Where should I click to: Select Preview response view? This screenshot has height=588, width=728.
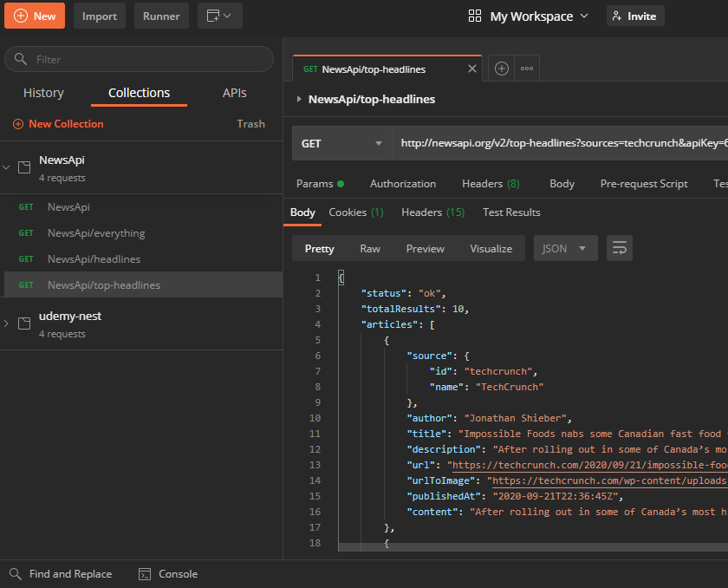click(426, 249)
